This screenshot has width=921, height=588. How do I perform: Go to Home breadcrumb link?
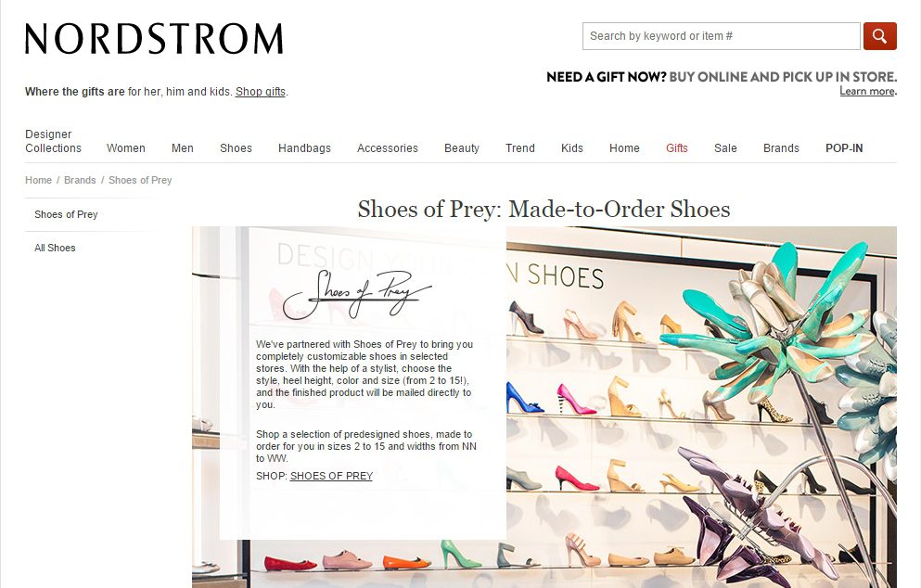(38, 180)
